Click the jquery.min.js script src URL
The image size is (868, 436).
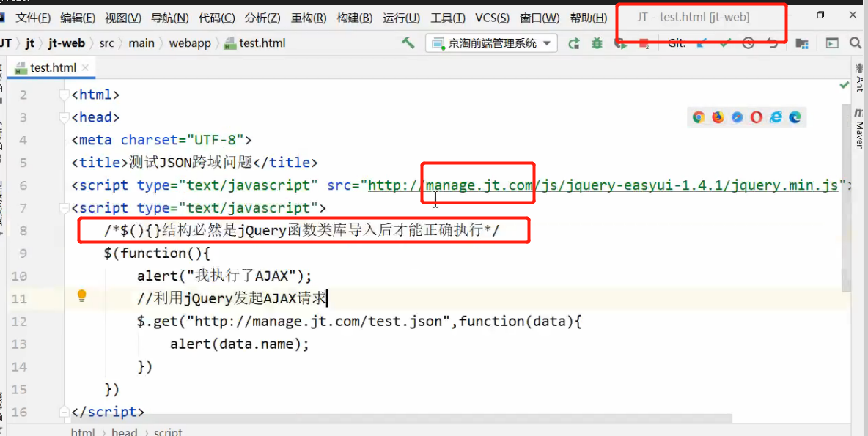pyautogui.click(x=603, y=185)
